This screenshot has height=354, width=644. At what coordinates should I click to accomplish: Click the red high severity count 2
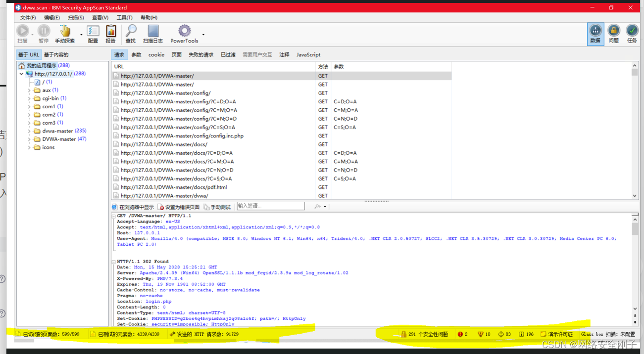[x=463, y=334]
